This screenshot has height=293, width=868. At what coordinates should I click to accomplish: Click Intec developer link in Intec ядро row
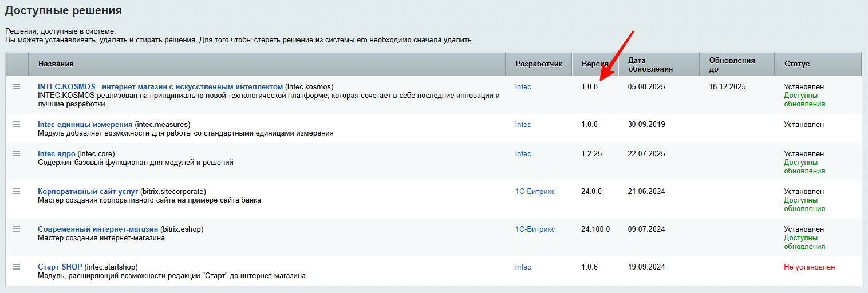523,154
